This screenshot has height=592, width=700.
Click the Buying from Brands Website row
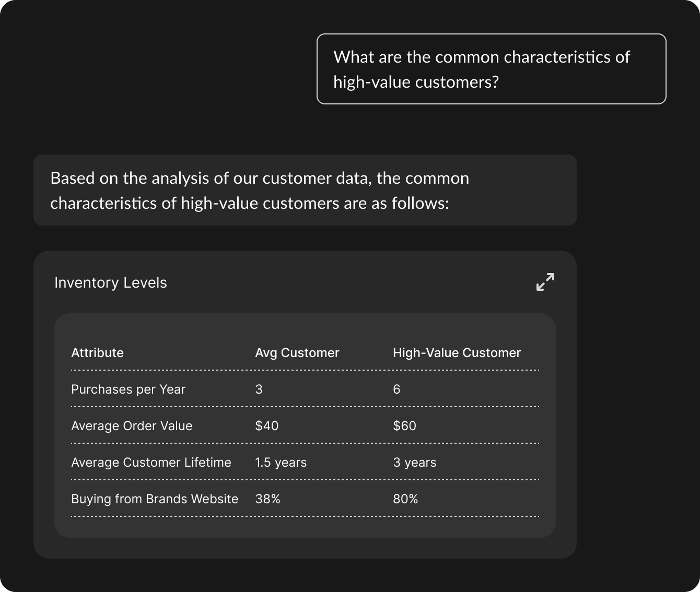tap(155, 499)
